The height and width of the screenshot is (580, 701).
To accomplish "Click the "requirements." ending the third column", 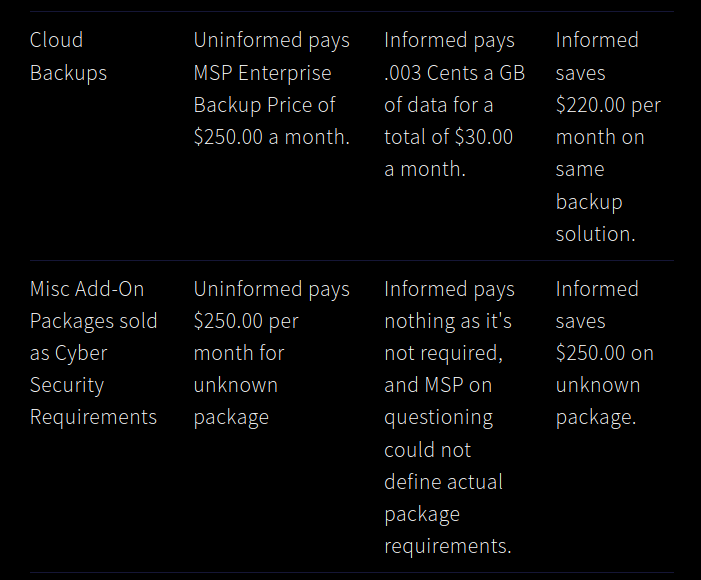I will pos(447,546).
